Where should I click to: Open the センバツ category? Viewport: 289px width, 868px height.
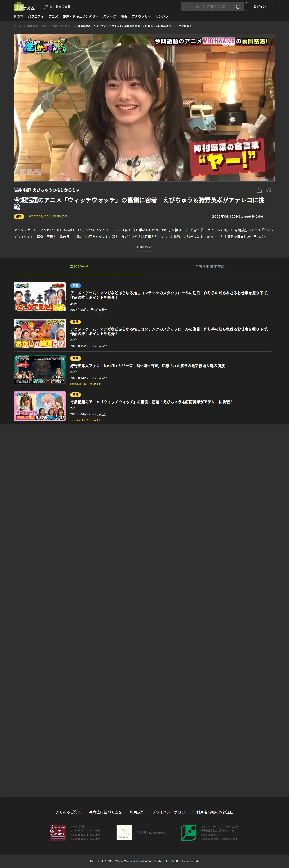point(162,16)
